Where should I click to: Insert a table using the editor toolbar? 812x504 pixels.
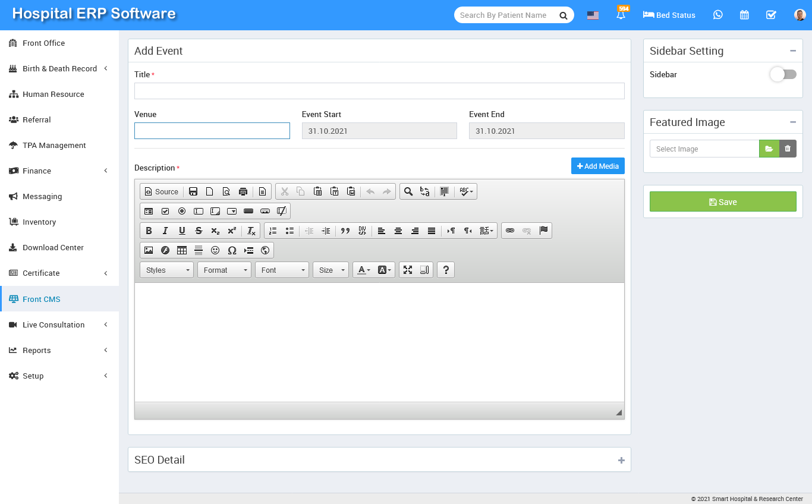182,250
